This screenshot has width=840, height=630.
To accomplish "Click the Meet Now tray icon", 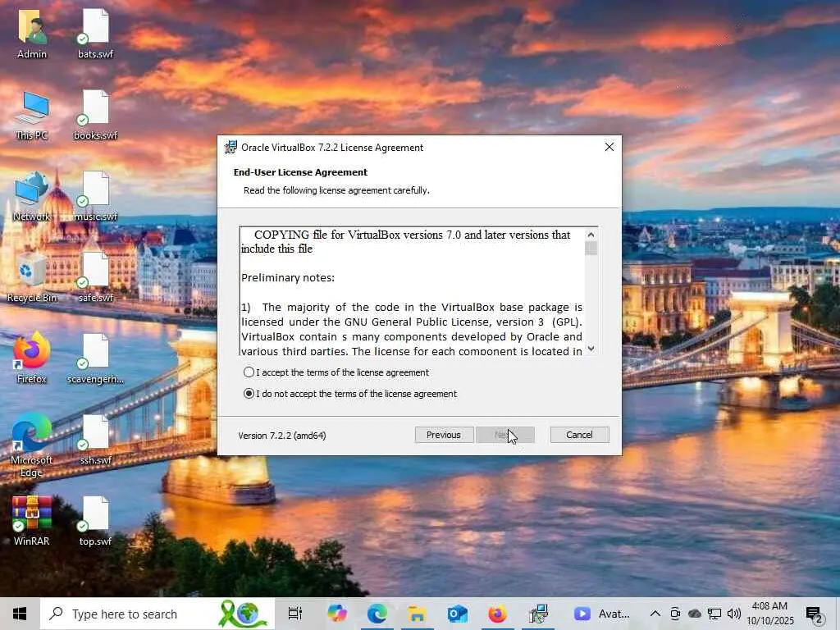I will (675, 614).
